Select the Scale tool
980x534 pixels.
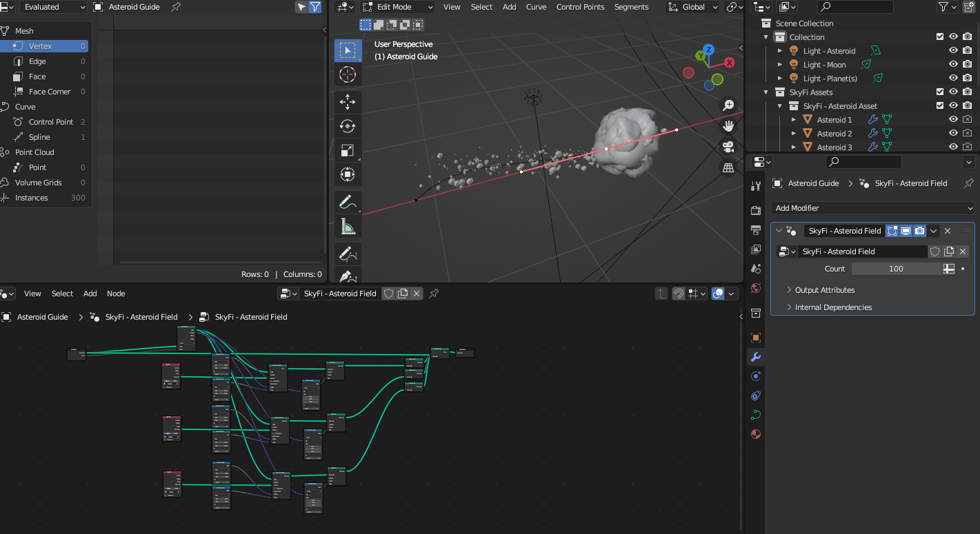click(348, 150)
